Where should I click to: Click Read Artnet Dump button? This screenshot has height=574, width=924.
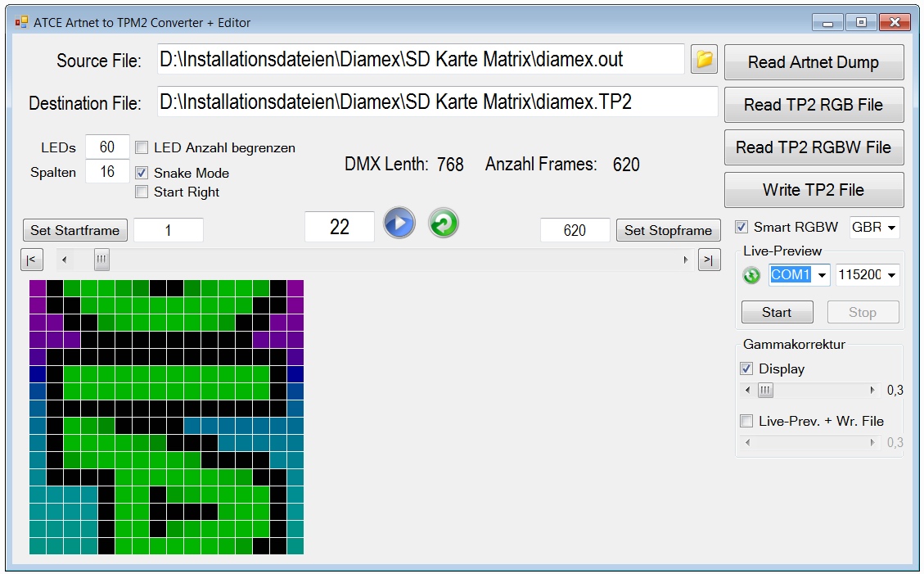point(814,62)
